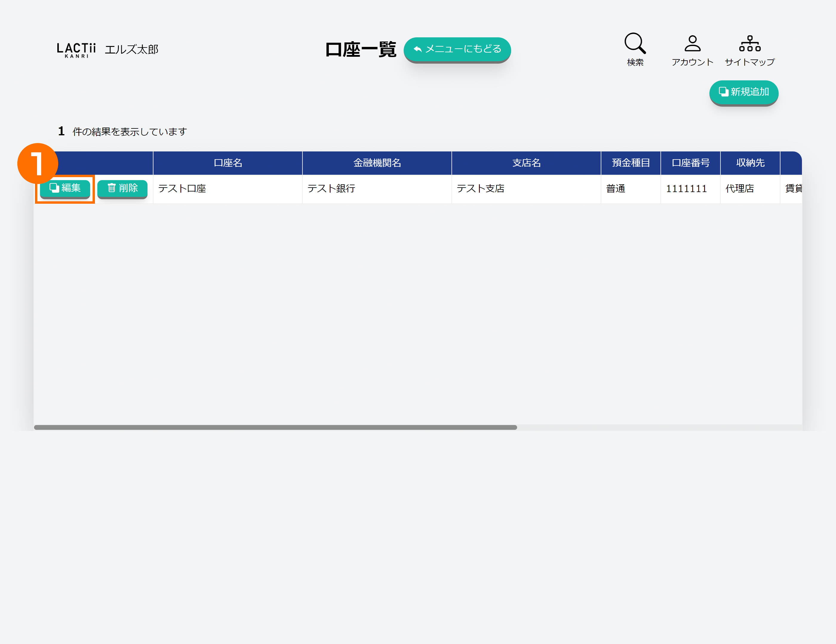Open the Sitemap (サイトマップ) icon
The height and width of the screenshot is (644, 836).
click(x=749, y=44)
